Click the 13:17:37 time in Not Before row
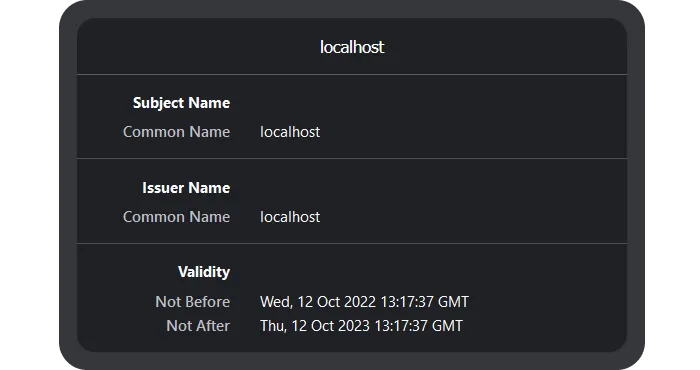700x370 pixels. (x=407, y=302)
